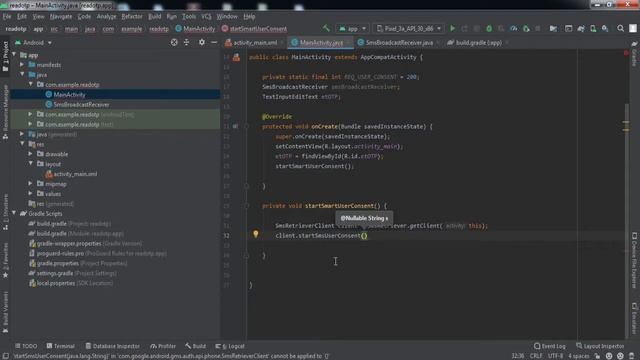
Task: Open the Build menu
Action: point(154,16)
